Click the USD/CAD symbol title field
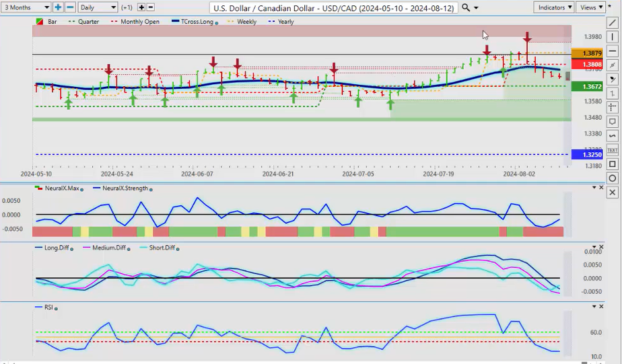This screenshot has width=622, height=364. [333, 7]
